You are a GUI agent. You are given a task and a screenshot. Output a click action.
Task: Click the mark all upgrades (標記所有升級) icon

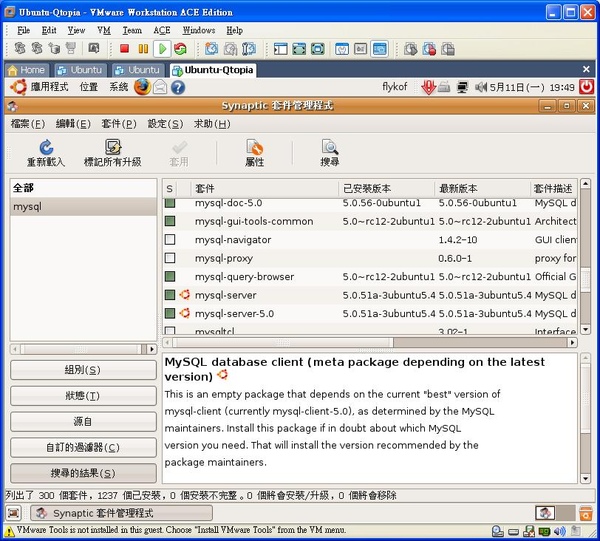coord(113,147)
